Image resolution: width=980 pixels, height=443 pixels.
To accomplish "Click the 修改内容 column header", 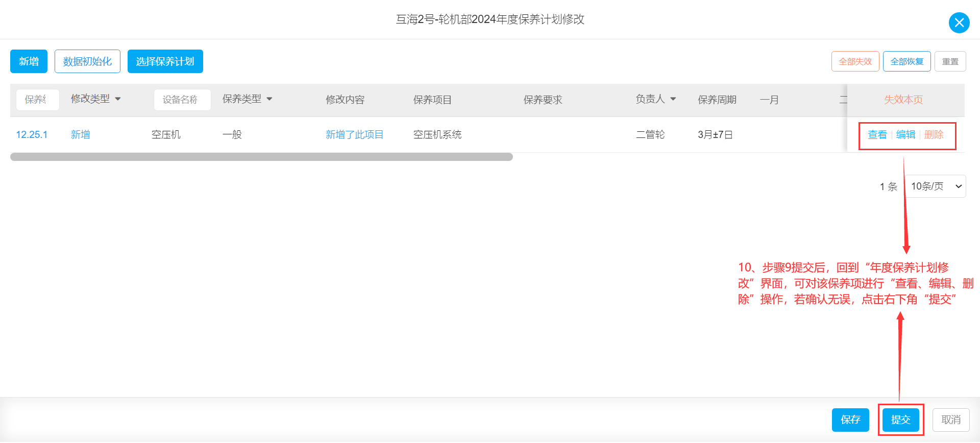I will coord(345,100).
